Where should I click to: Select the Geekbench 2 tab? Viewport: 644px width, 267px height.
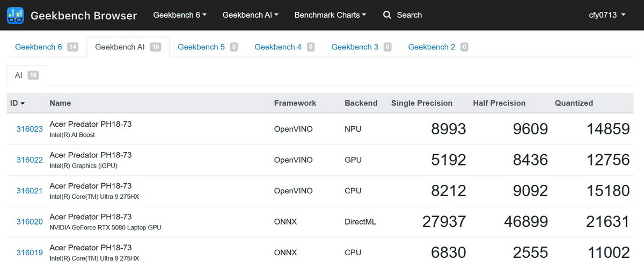pyautogui.click(x=431, y=47)
